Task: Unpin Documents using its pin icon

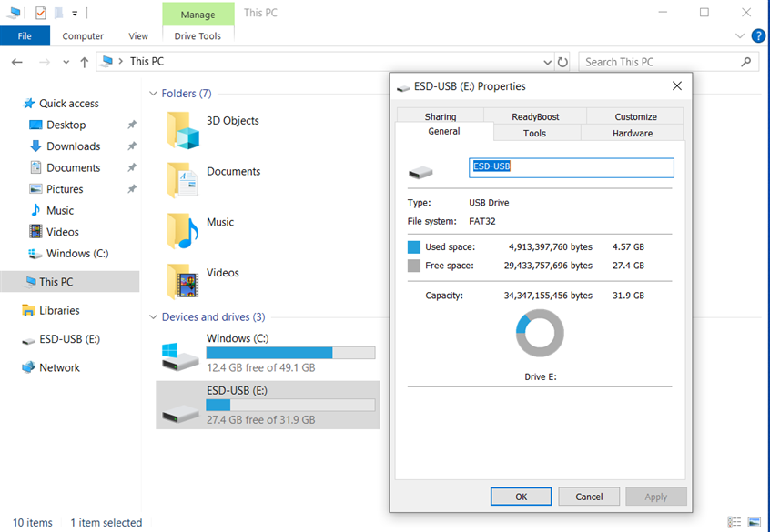Action: tap(132, 168)
